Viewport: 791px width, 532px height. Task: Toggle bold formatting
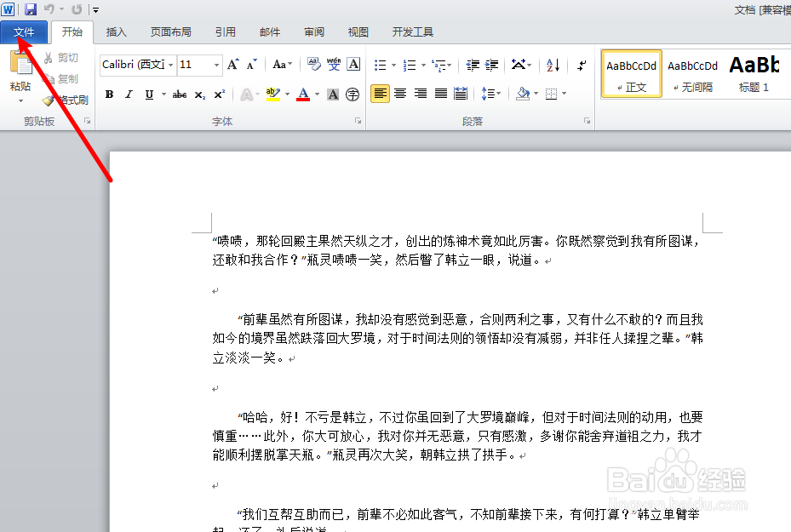[109, 94]
